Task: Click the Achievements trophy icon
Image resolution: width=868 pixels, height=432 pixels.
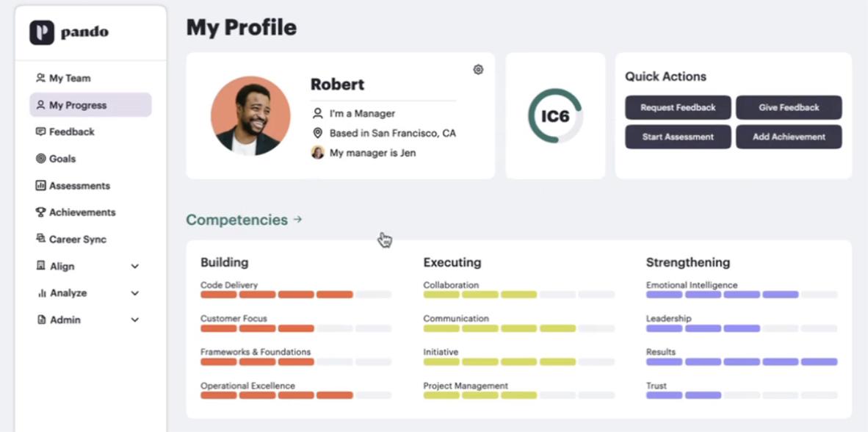Action: [40, 212]
